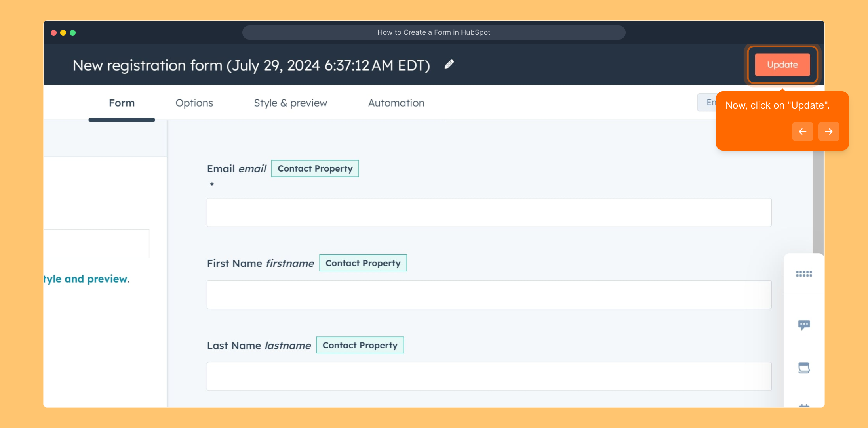This screenshot has height=428, width=868.
Task: Click Contact Property tag next to Email
Action: [x=315, y=168]
